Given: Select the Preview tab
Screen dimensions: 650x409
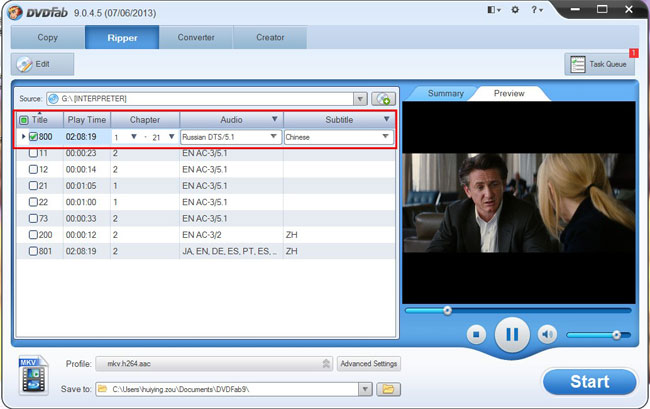Looking at the screenshot, I should coord(509,93).
